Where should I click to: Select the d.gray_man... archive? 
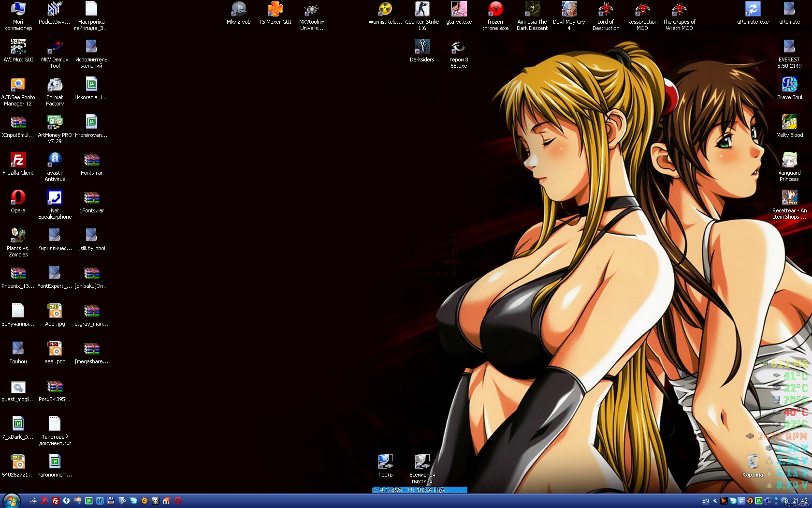pyautogui.click(x=91, y=314)
